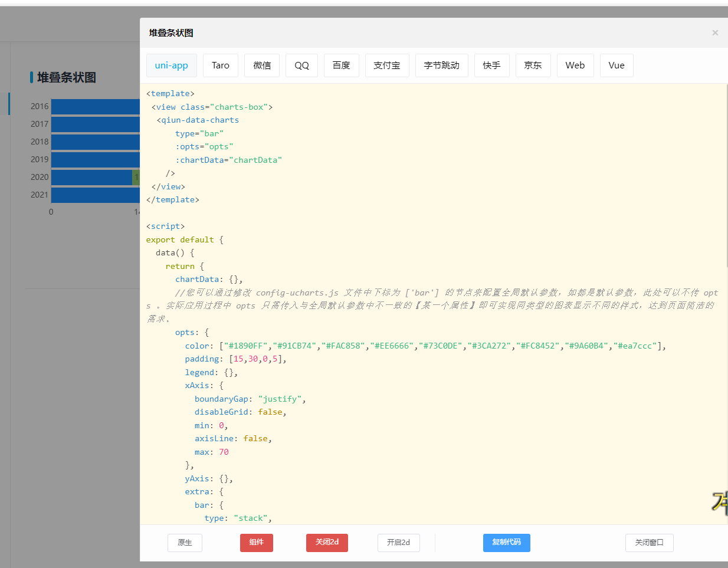The height and width of the screenshot is (568, 728).
Task: Open the 百度 tab
Action: [x=342, y=65]
